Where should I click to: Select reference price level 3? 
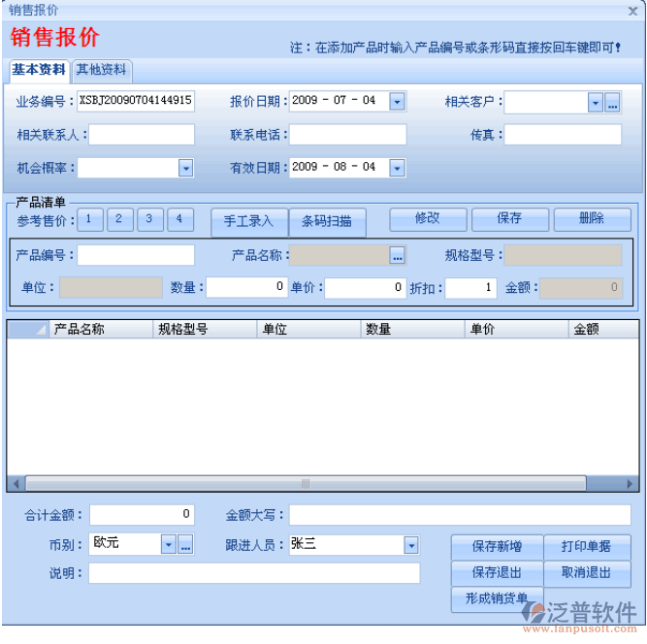point(149,219)
